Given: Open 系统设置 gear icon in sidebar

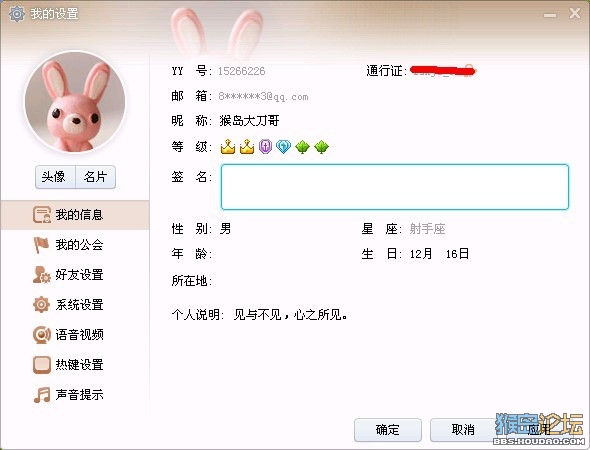Looking at the screenshot, I should point(41,305).
